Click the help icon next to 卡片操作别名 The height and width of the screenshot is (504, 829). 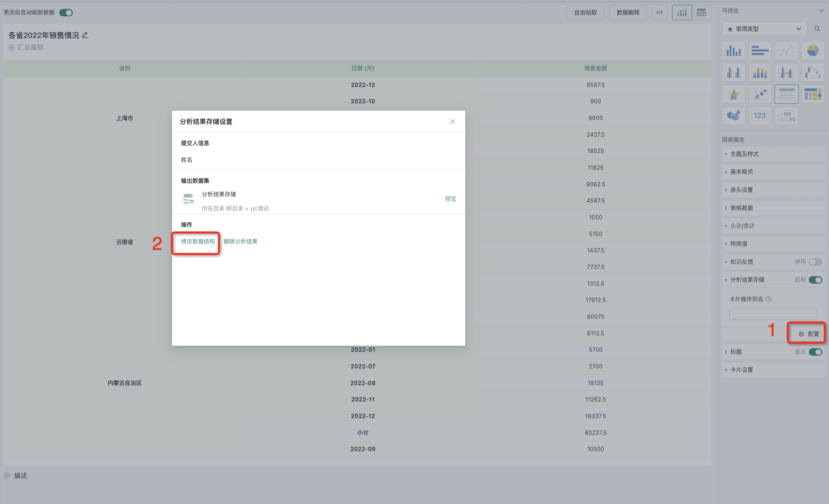coord(769,299)
